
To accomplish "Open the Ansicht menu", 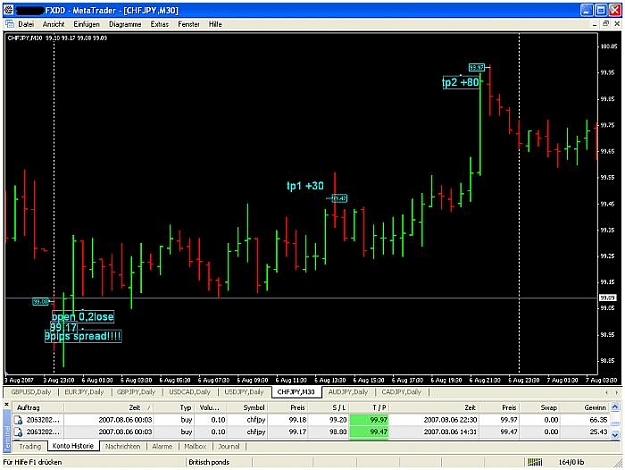I will click(x=53, y=24).
